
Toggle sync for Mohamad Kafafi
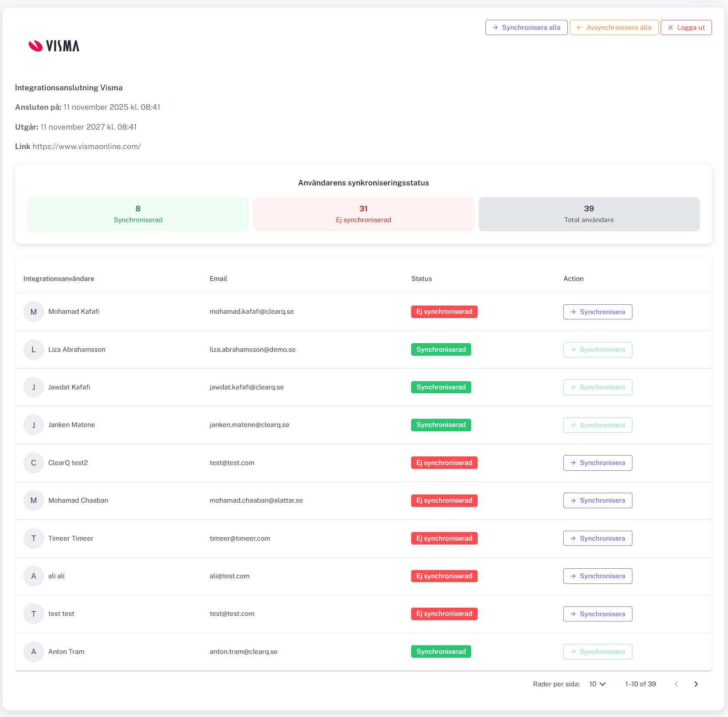pos(597,311)
